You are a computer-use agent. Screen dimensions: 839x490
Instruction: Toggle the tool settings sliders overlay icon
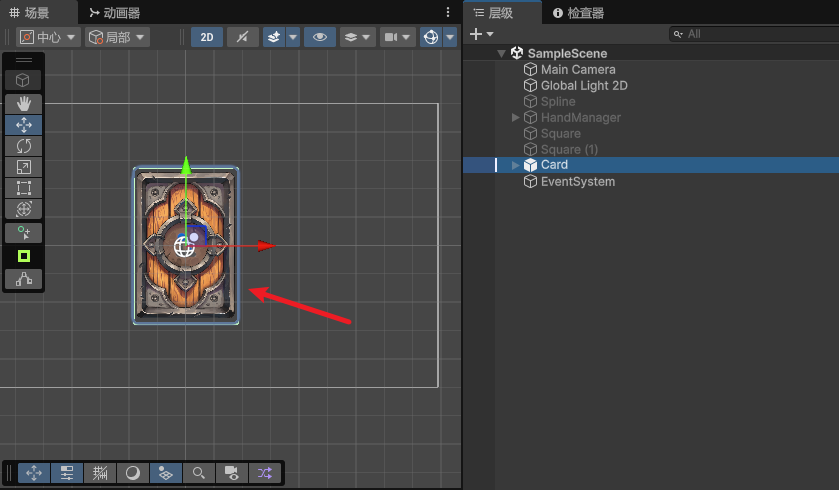[67, 473]
